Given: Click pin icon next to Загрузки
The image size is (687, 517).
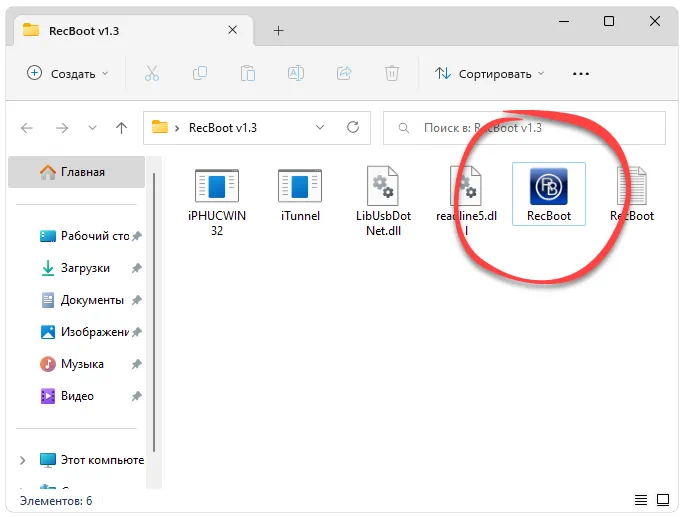Looking at the screenshot, I should pos(137,268).
